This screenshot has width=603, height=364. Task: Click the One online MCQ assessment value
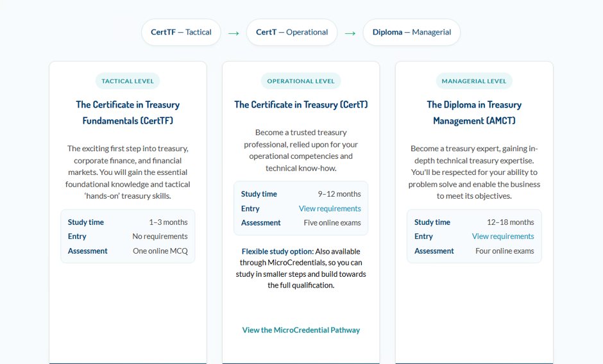160,251
